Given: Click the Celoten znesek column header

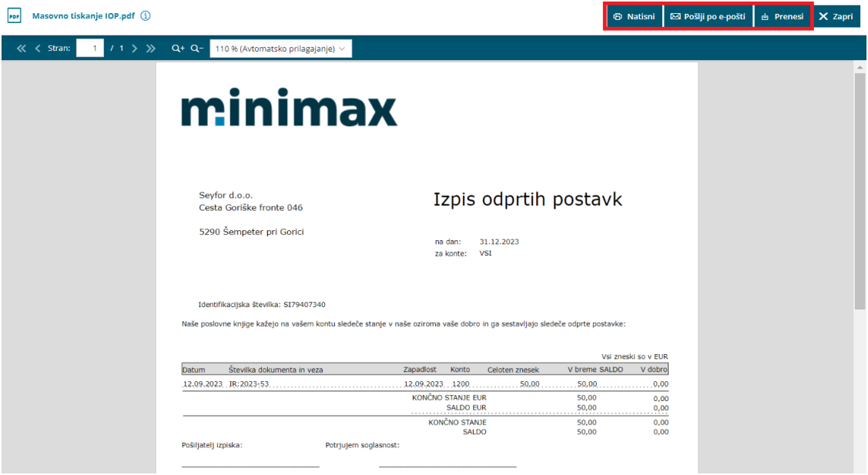Looking at the screenshot, I should [513, 370].
